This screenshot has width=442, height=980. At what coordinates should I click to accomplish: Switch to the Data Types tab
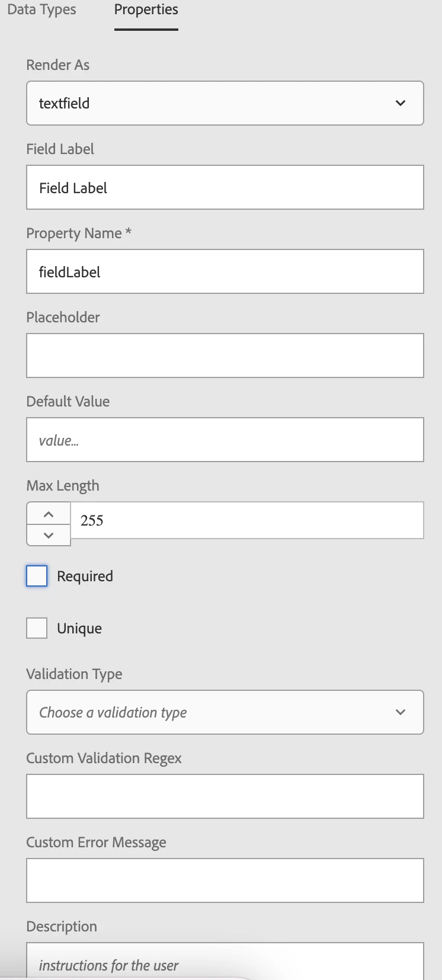coord(41,10)
